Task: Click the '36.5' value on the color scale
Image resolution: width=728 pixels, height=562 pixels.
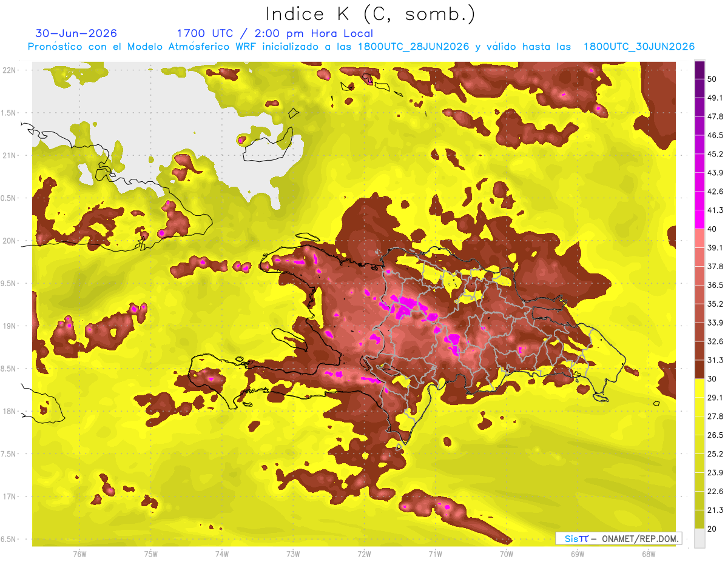Action: [716, 285]
